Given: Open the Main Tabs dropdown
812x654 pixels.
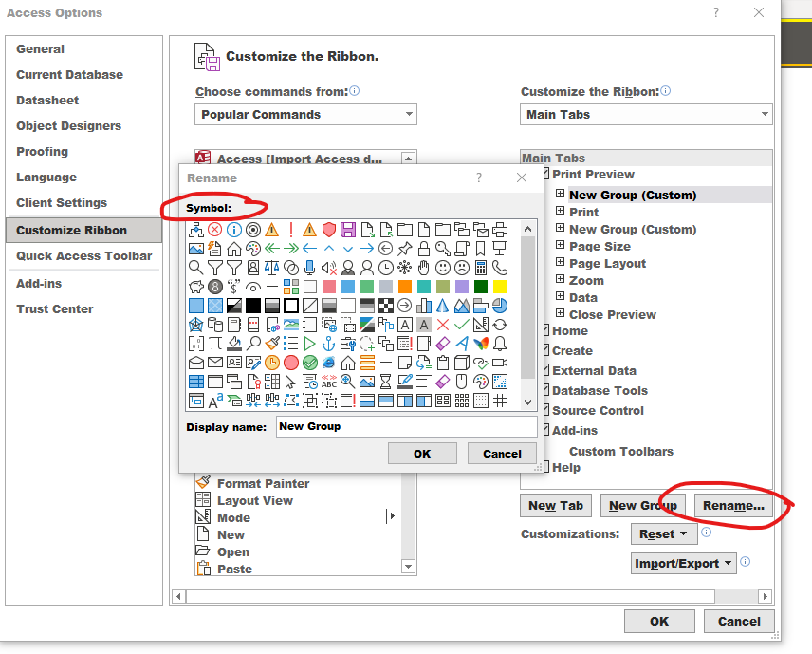Looking at the screenshot, I should 646,115.
